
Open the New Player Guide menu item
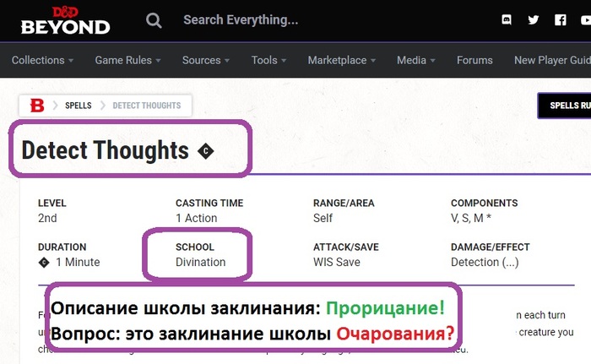click(551, 61)
